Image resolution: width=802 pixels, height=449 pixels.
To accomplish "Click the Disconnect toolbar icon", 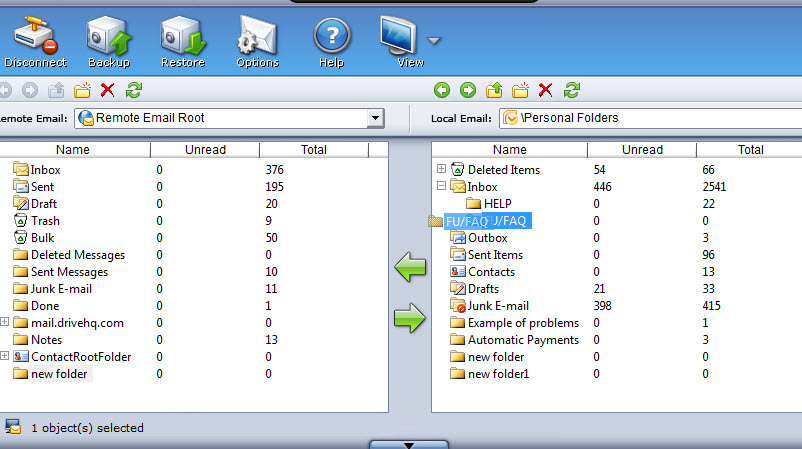I will pyautogui.click(x=35, y=40).
